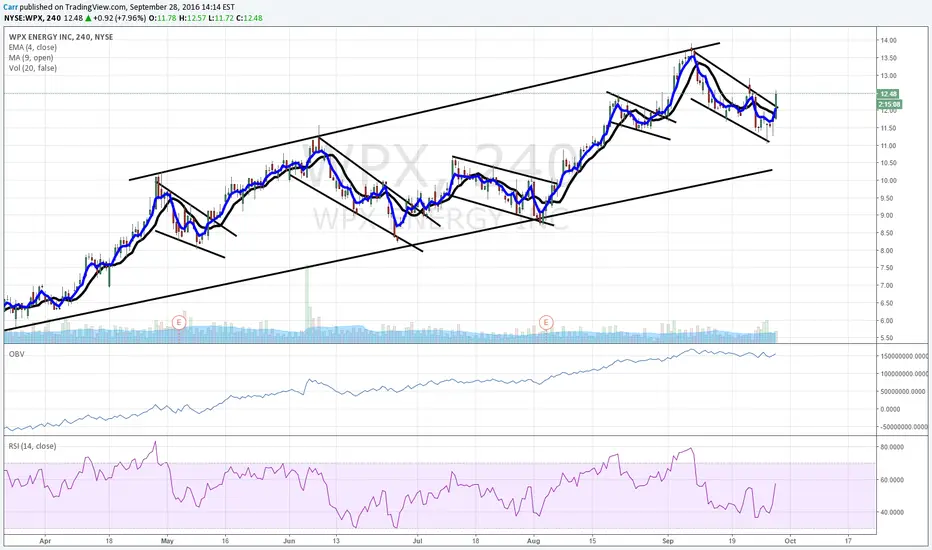Click the C:12.48 close value
Screen dimensions: 932x550
(x=249, y=18)
